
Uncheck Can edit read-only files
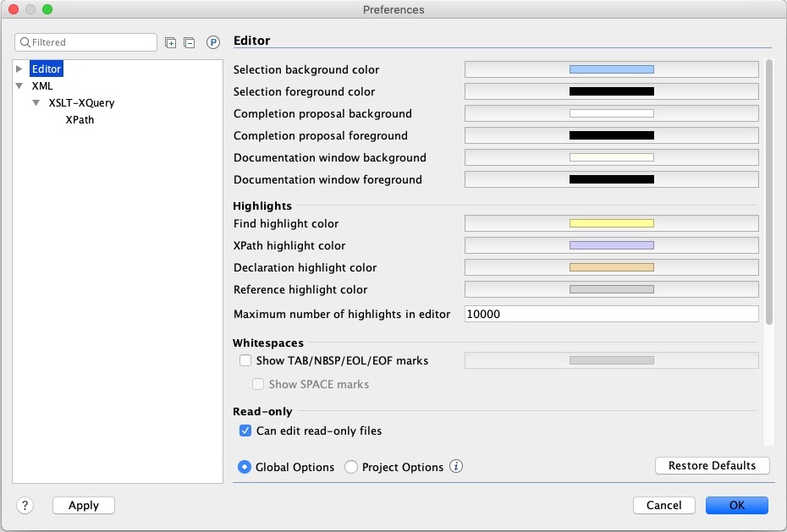point(245,431)
